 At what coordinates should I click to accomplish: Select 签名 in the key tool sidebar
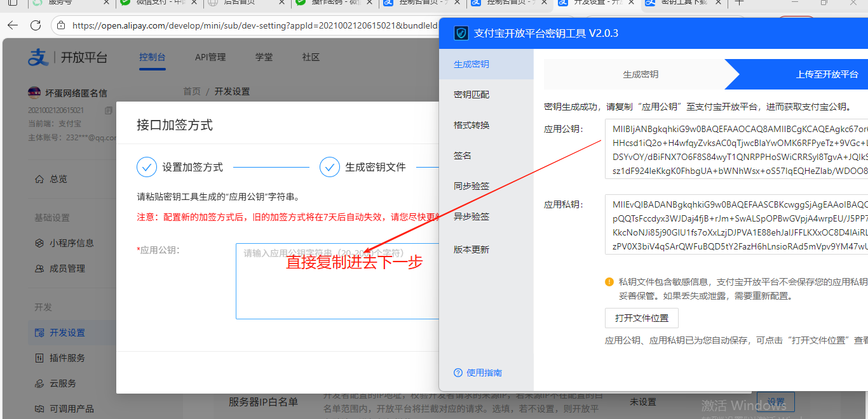click(487, 156)
